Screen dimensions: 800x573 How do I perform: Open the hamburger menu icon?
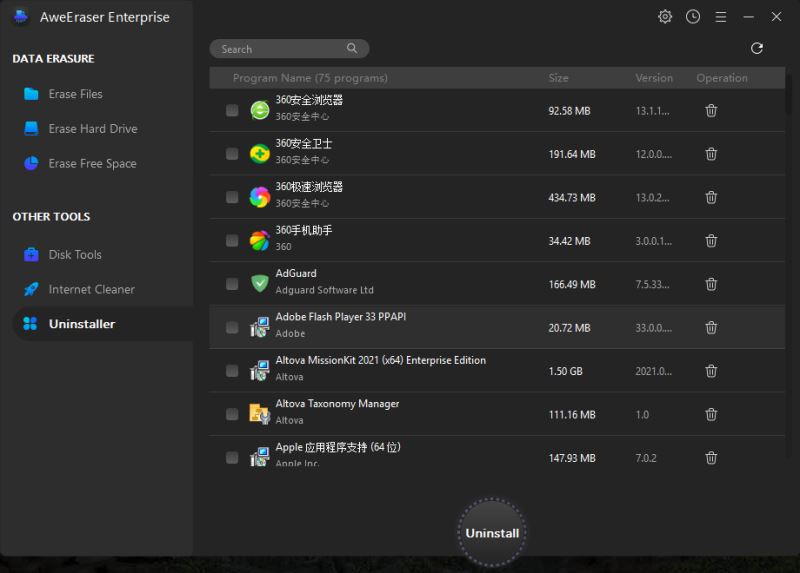tap(720, 17)
